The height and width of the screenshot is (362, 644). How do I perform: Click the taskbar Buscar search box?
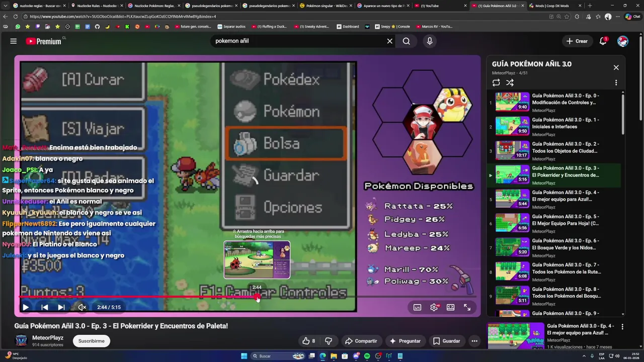[x=278, y=356]
